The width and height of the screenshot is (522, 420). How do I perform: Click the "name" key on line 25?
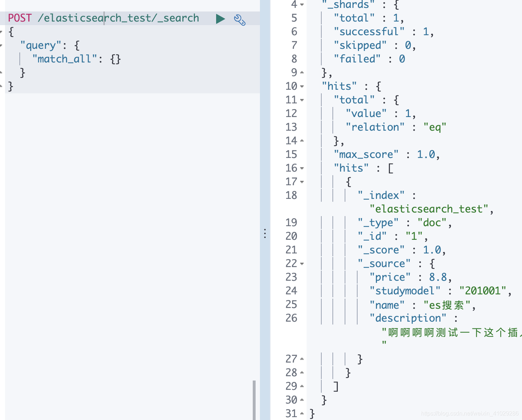(x=387, y=305)
